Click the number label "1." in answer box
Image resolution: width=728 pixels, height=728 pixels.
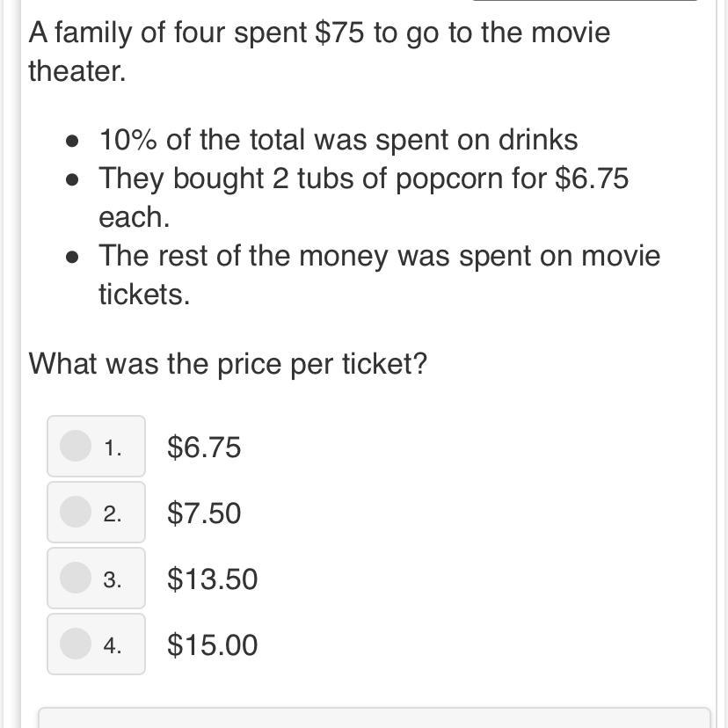coord(112,448)
